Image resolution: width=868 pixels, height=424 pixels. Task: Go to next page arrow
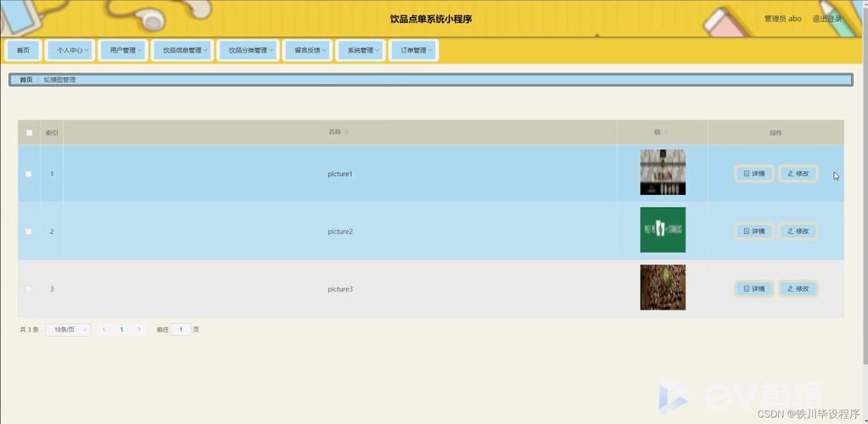click(x=139, y=330)
